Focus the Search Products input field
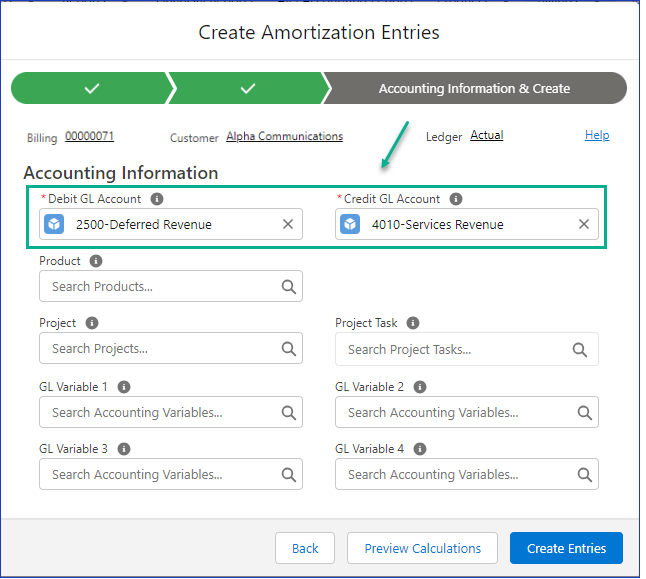 (x=171, y=286)
